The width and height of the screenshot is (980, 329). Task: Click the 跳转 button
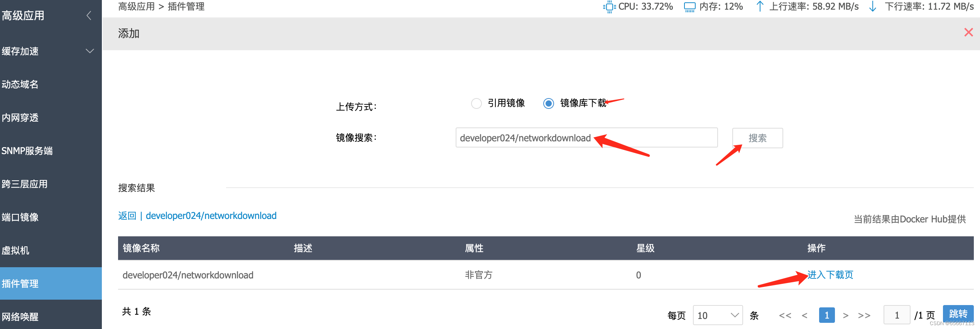pyautogui.click(x=958, y=314)
